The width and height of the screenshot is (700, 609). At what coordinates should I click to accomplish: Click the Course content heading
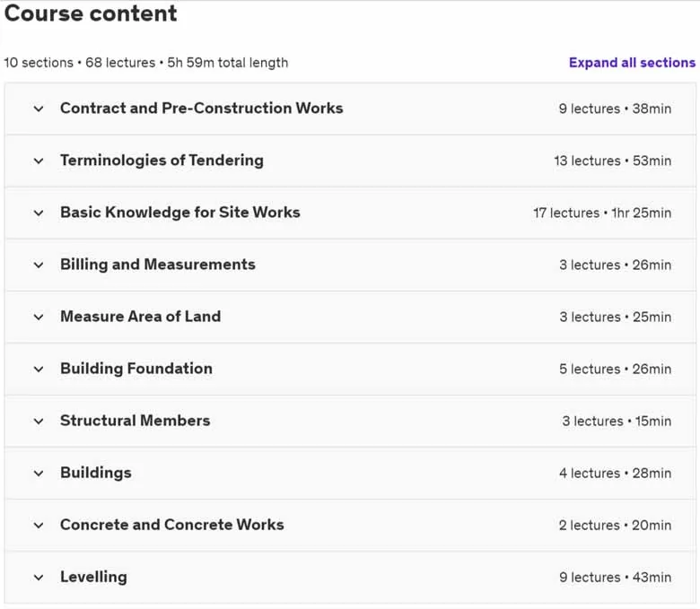[x=91, y=13]
